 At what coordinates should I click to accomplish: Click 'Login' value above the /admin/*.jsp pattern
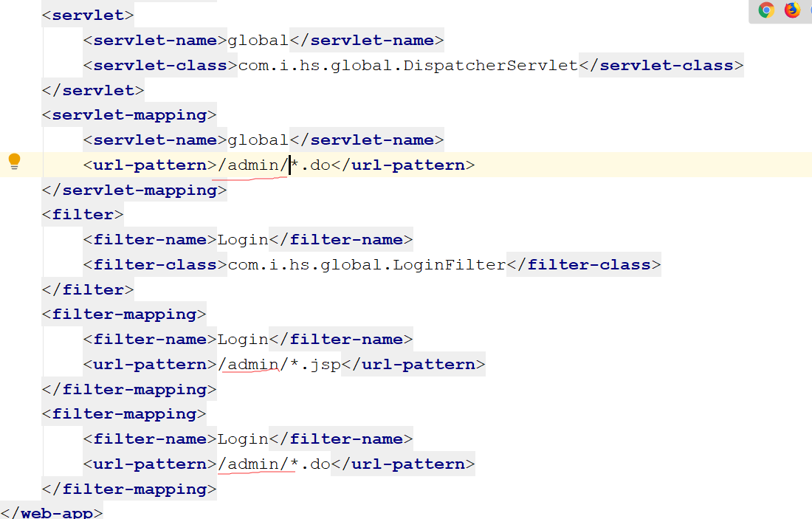(243, 340)
